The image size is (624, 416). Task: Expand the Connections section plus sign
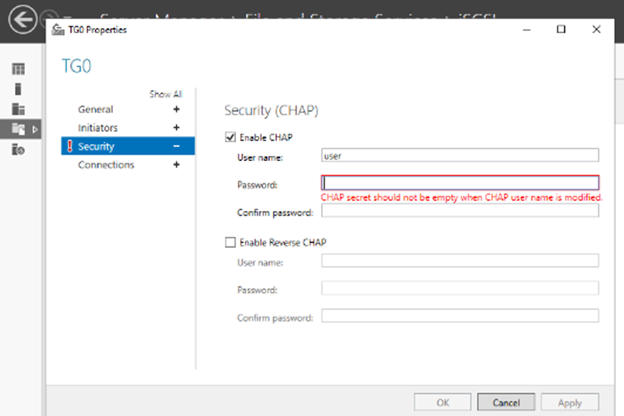coord(176,165)
